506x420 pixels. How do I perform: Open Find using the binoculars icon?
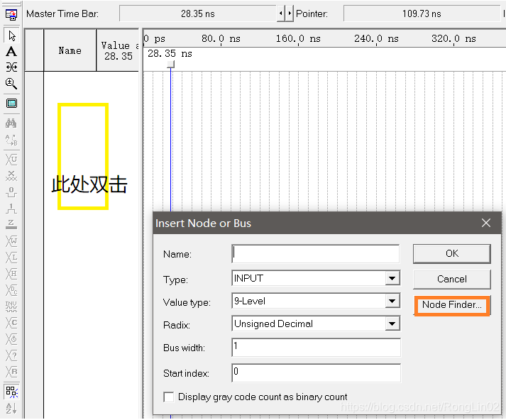[x=11, y=123]
